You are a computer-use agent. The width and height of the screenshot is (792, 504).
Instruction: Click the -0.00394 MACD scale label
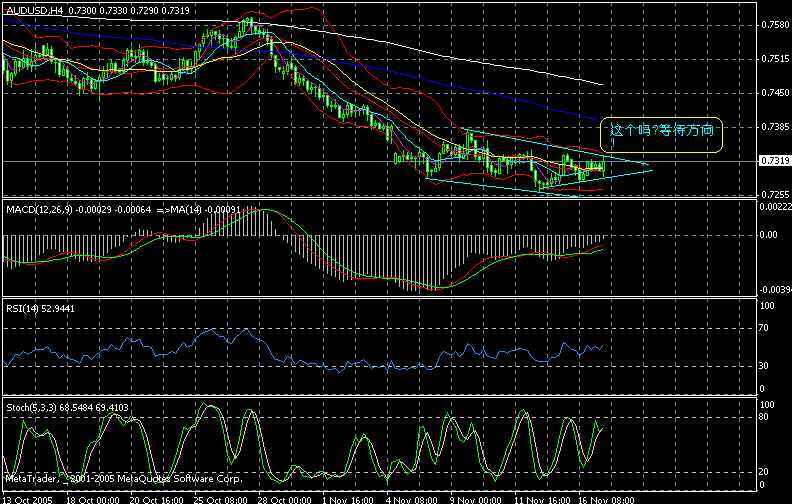click(775, 289)
